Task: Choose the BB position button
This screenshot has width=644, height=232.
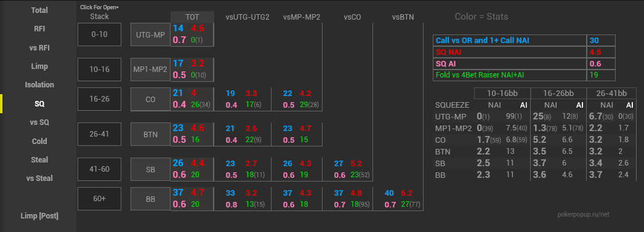Action: pyautogui.click(x=150, y=199)
